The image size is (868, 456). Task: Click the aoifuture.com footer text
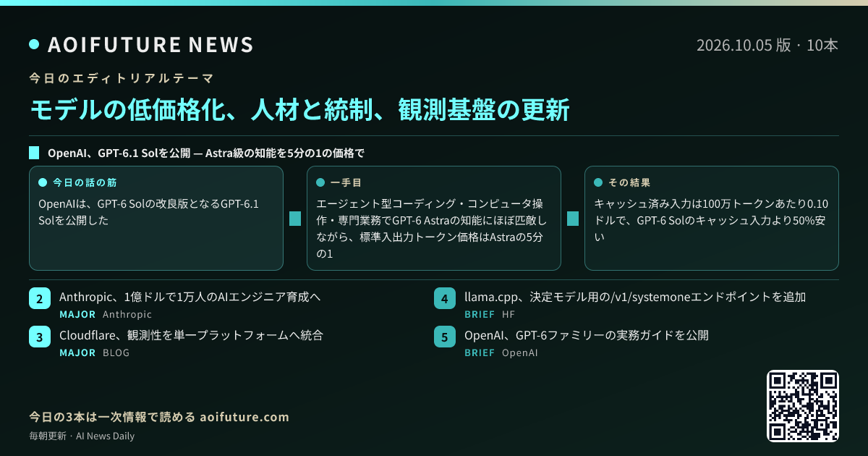point(244,417)
